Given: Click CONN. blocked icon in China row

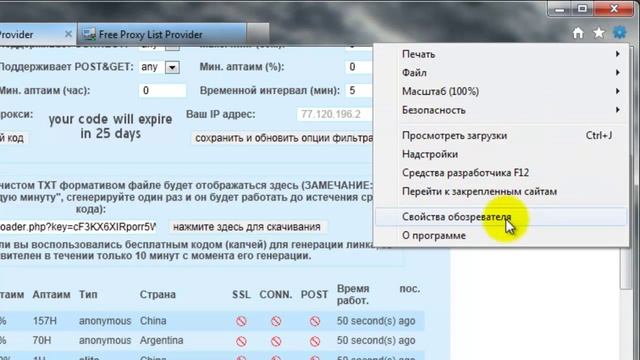Looking at the screenshot, I should click(x=276, y=321).
